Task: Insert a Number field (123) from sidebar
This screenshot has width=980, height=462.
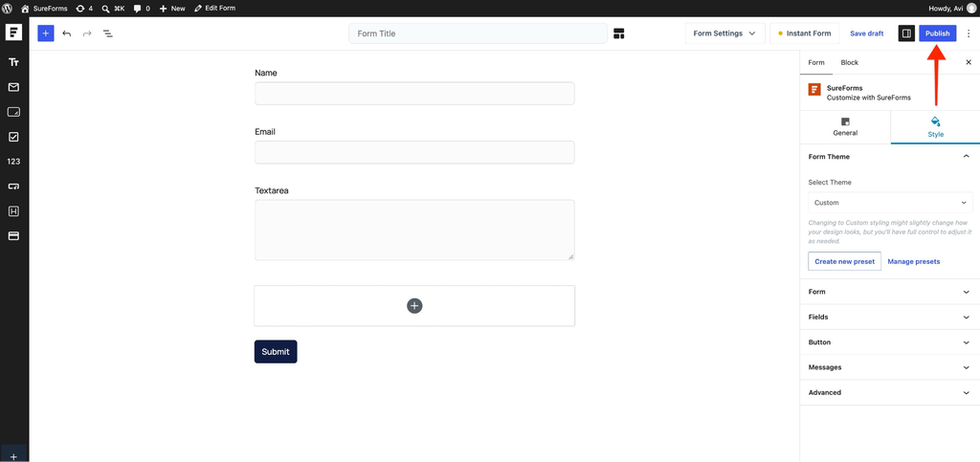Action: pyautogui.click(x=13, y=161)
